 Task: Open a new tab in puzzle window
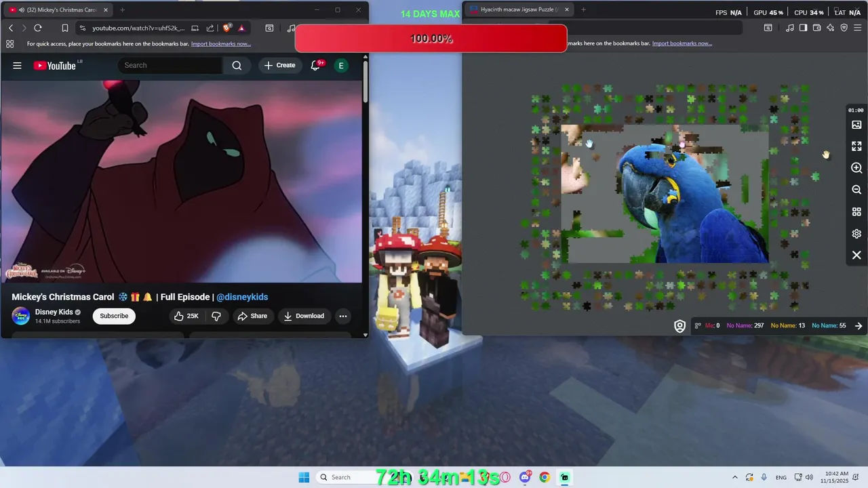click(583, 9)
